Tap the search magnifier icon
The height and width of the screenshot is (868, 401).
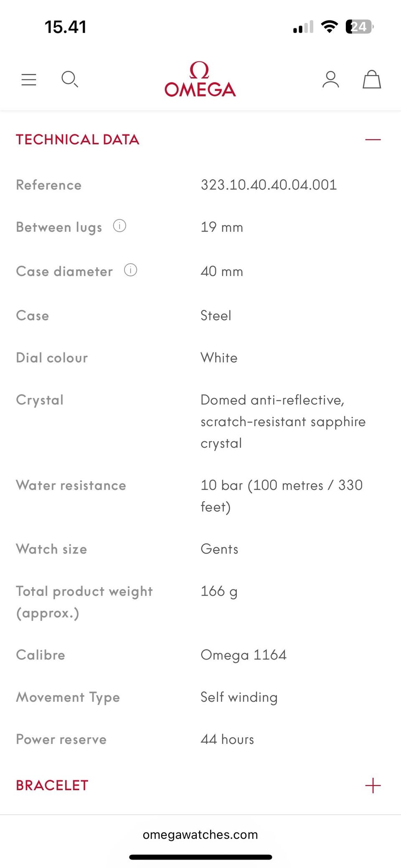coord(69,79)
